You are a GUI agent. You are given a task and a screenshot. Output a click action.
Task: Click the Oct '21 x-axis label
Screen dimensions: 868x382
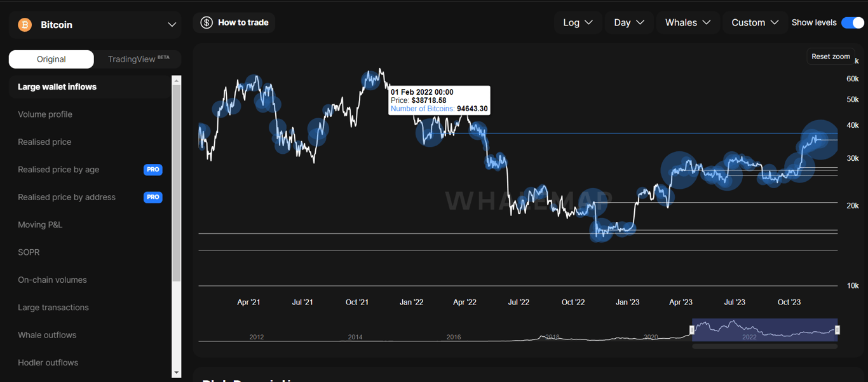[x=357, y=303]
